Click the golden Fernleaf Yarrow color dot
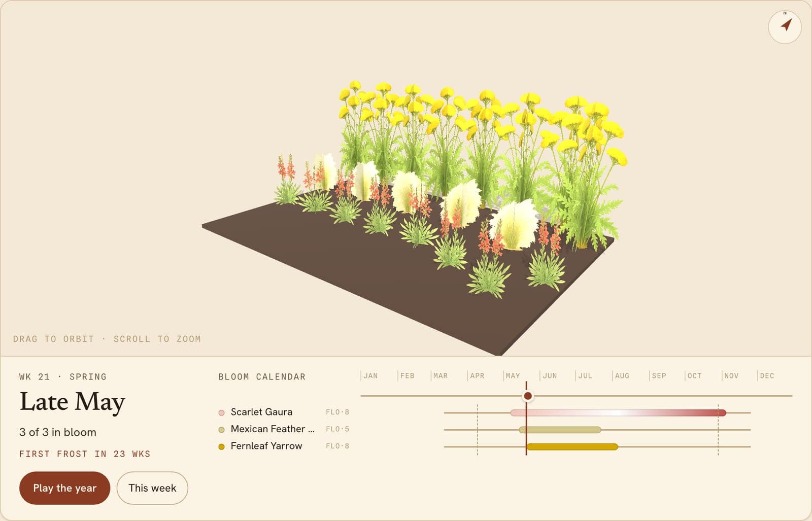The width and height of the screenshot is (812, 521). tap(221, 447)
